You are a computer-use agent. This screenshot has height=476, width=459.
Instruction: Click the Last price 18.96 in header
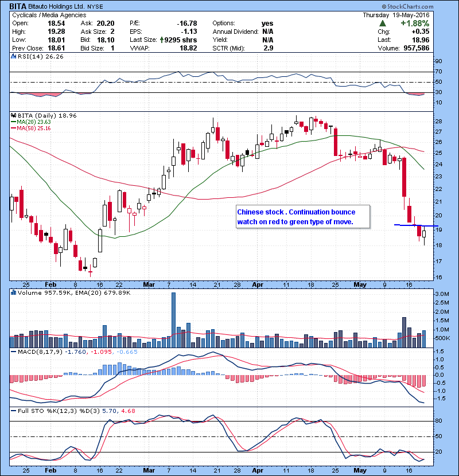pyautogui.click(x=421, y=40)
